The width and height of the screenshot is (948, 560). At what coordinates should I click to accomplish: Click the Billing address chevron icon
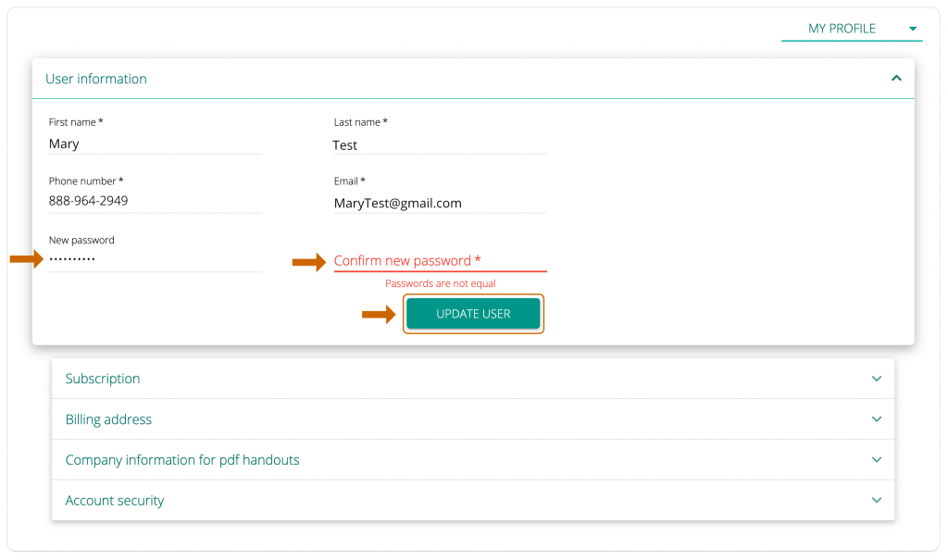[876, 419]
